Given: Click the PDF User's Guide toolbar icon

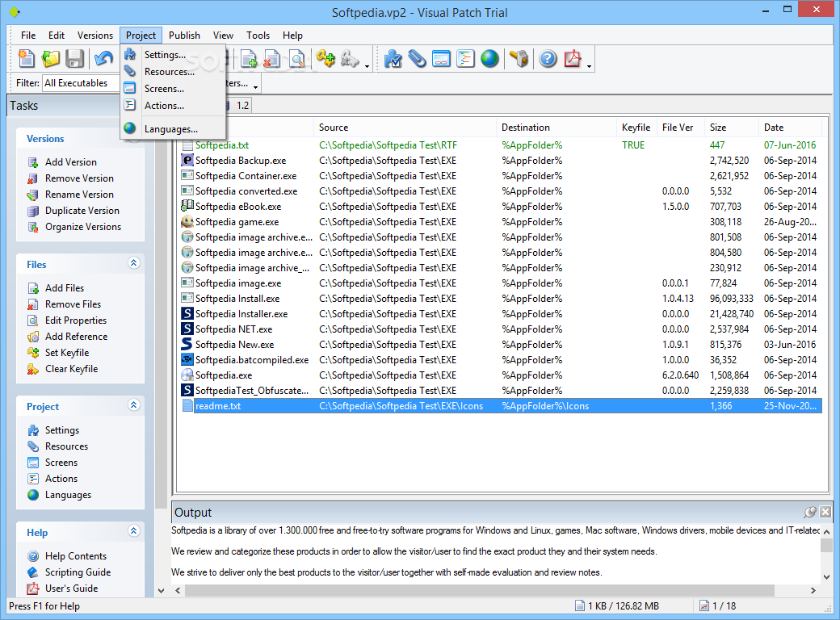Looking at the screenshot, I should (572, 59).
